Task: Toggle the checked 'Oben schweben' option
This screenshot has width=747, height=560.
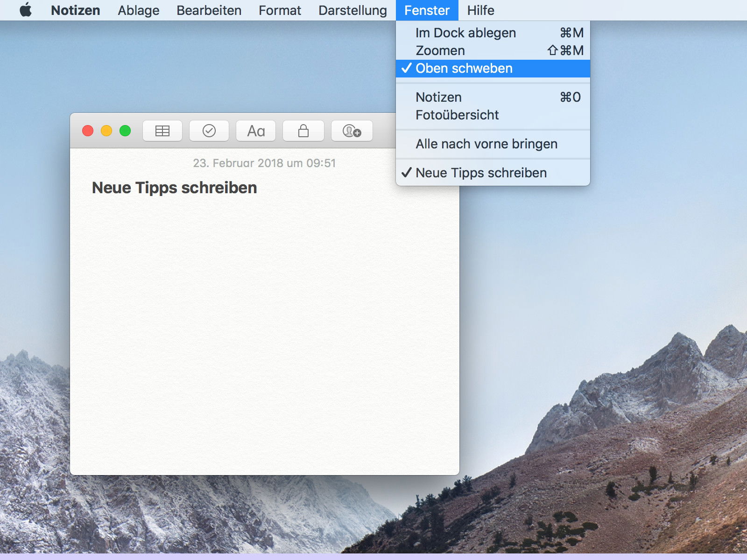Action: 493,69
